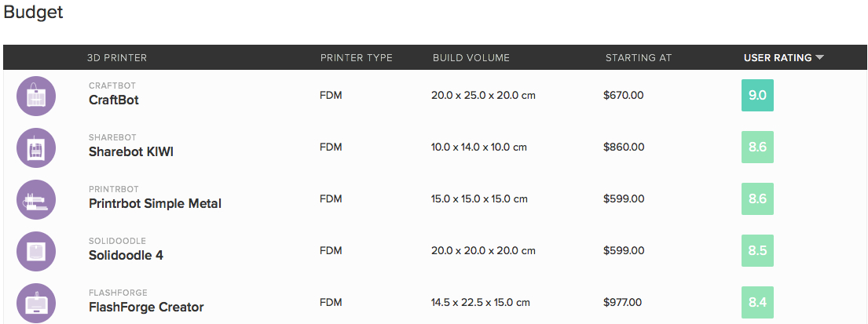Sort the list by Build Volume column

(471, 57)
